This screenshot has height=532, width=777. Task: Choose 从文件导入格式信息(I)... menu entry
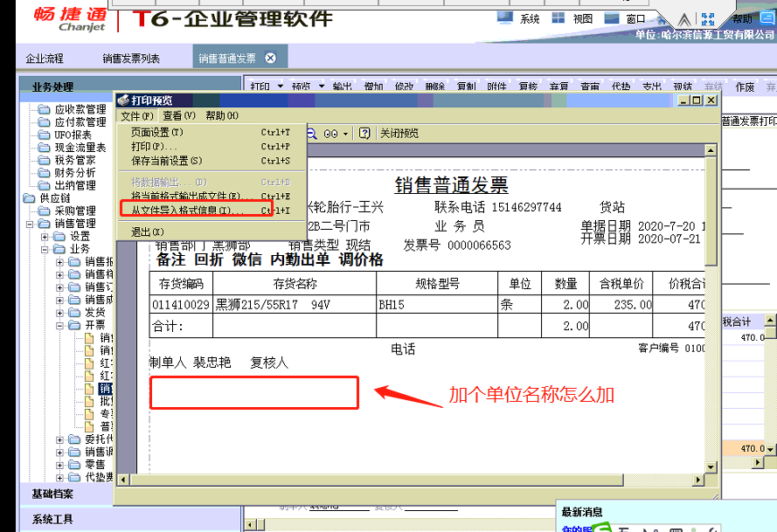coord(212,211)
